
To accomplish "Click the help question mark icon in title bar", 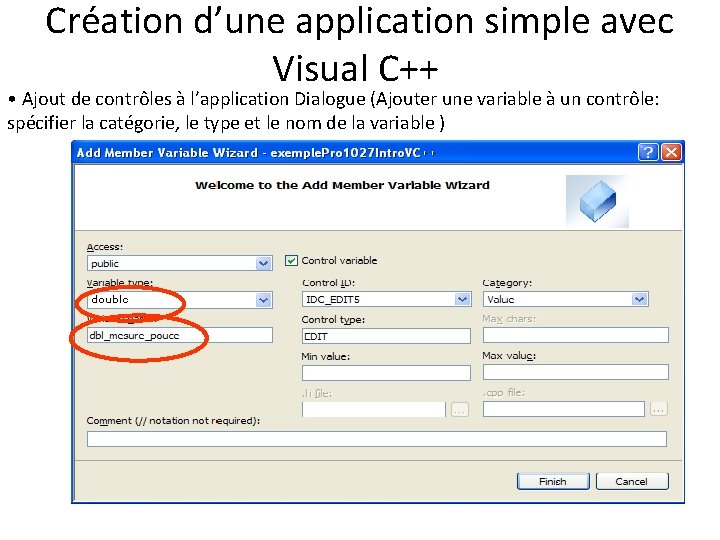I will [x=648, y=152].
